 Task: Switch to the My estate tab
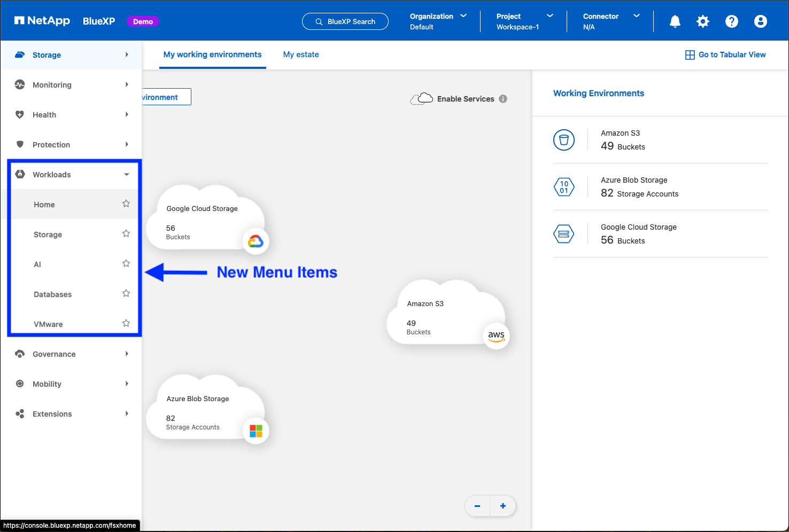pyautogui.click(x=301, y=54)
